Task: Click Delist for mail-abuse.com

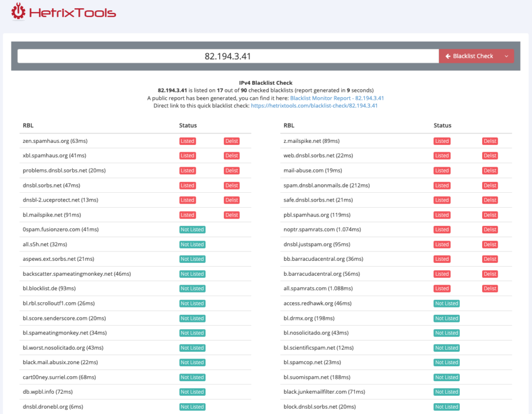Action: click(490, 170)
